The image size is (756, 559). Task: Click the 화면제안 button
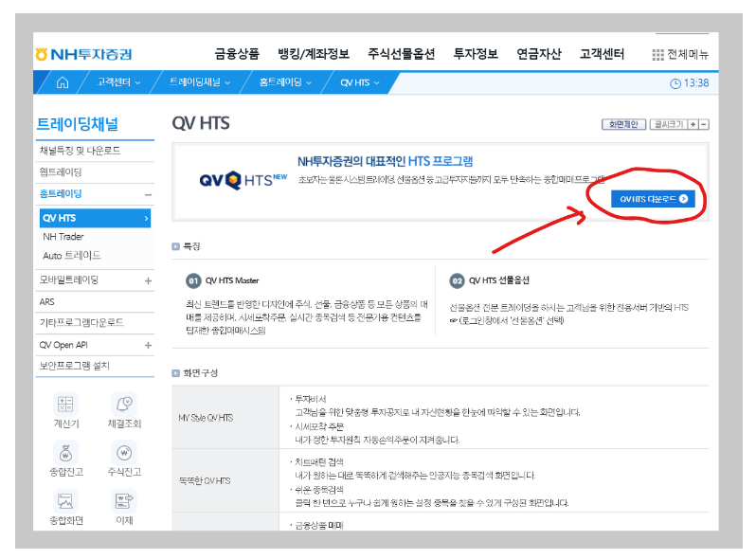pyautogui.click(x=623, y=124)
